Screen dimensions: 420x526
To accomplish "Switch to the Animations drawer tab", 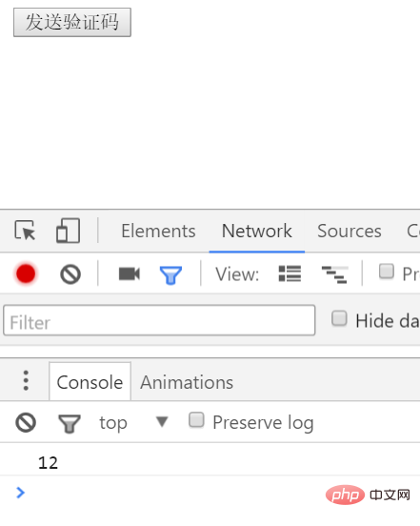I will 187,382.
